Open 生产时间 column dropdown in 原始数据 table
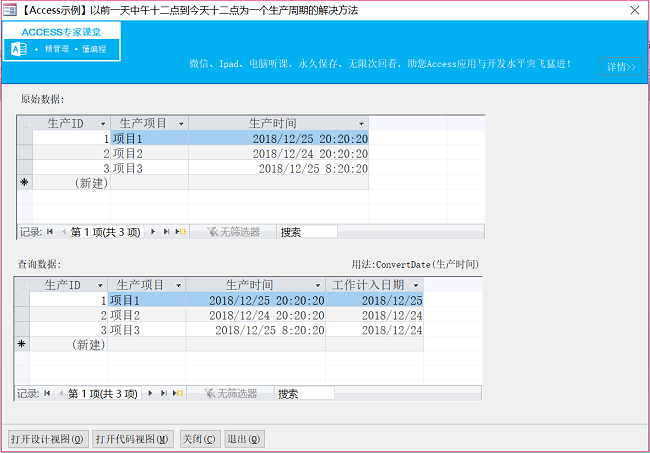650x453 pixels. (x=361, y=124)
